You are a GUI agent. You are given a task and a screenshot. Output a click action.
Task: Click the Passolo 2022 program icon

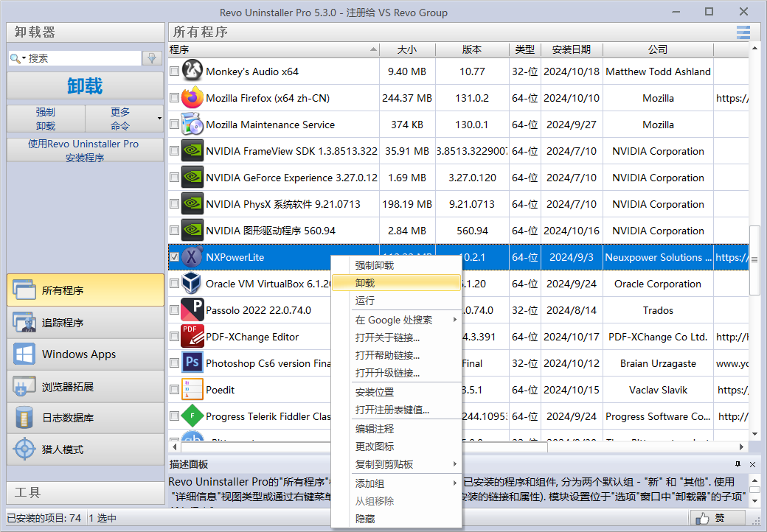click(192, 309)
